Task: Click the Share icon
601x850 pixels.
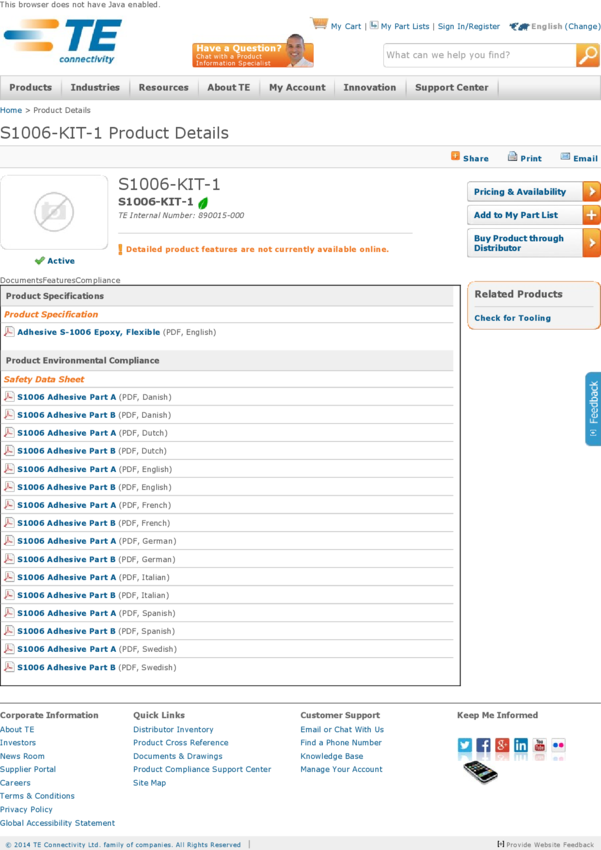Action: [x=455, y=156]
